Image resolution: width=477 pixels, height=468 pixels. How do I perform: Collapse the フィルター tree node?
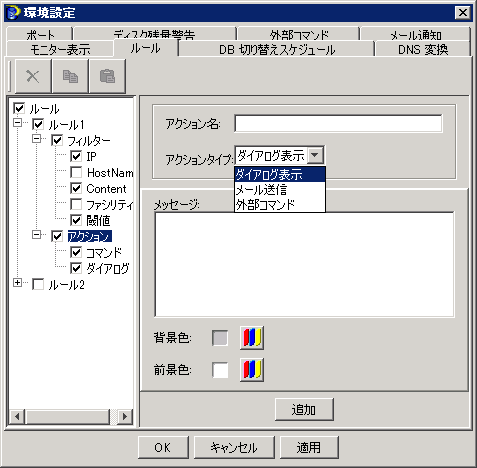[36, 139]
